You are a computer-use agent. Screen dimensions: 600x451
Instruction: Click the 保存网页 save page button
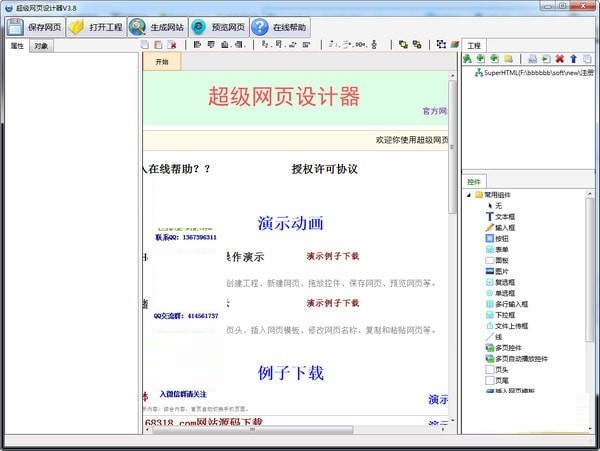point(35,27)
